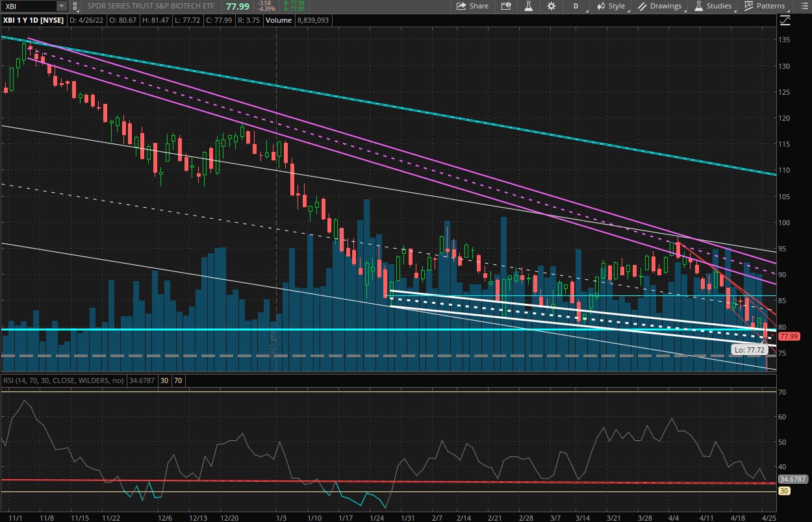Click the Lo: 77.72 low price bubble
The height and width of the screenshot is (522, 812).
pyautogui.click(x=748, y=349)
